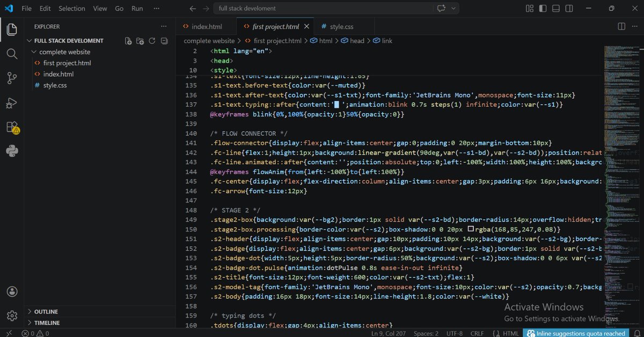This screenshot has height=337, width=644.
Task: Close the first project.html tab
Action: [307, 26]
